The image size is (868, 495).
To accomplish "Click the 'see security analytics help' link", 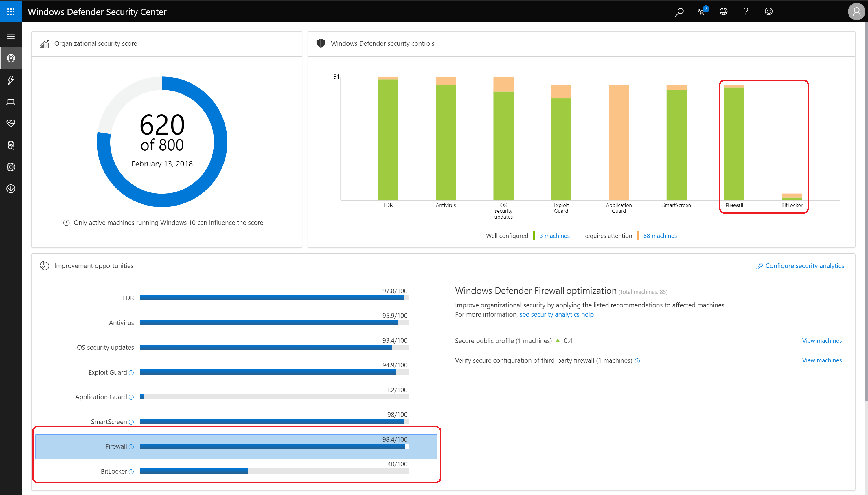I will (556, 314).
